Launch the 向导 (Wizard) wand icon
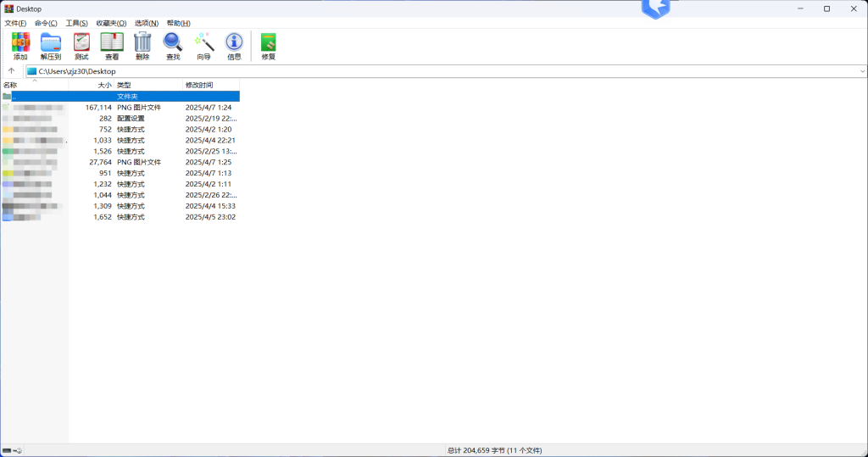This screenshot has height=457, width=868. click(x=203, y=46)
